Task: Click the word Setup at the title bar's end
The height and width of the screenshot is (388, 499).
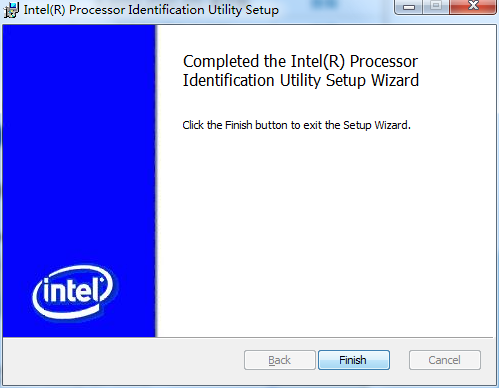Action: [x=262, y=10]
